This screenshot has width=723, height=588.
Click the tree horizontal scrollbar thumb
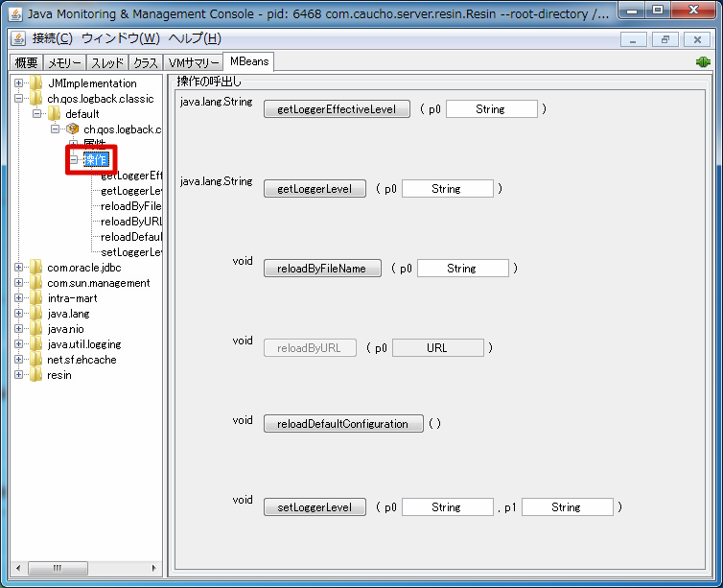click(x=58, y=568)
